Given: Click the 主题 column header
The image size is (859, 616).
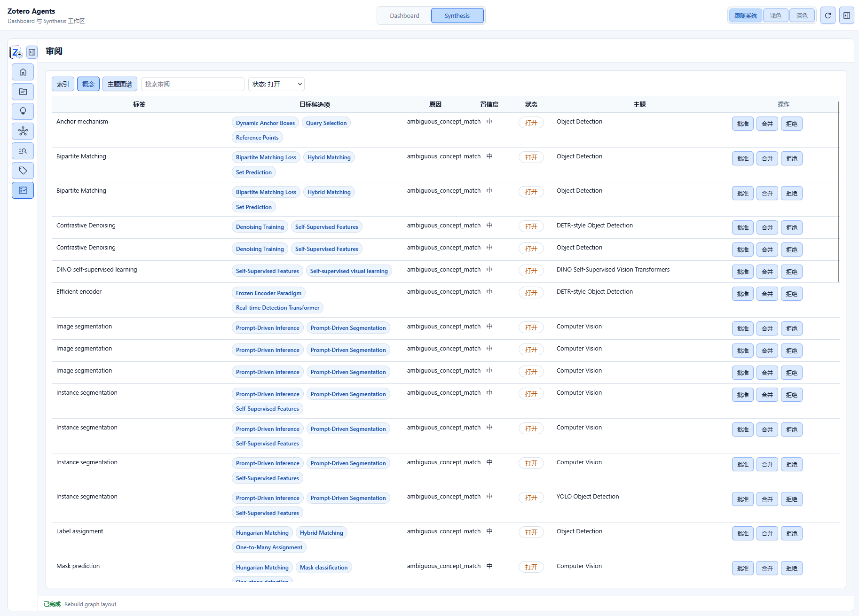Looking at the screenshot, I should tap(639, 104).
